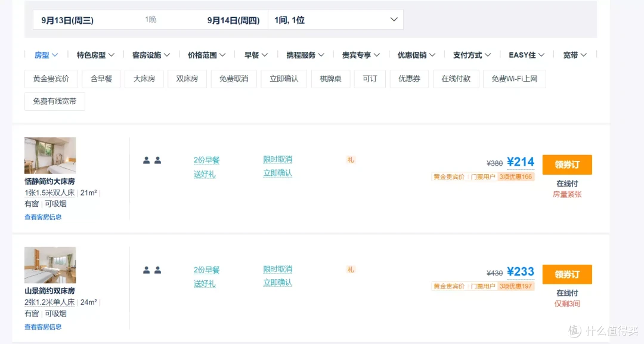Open the 3项优惠166 discount tag

(515, 177)
